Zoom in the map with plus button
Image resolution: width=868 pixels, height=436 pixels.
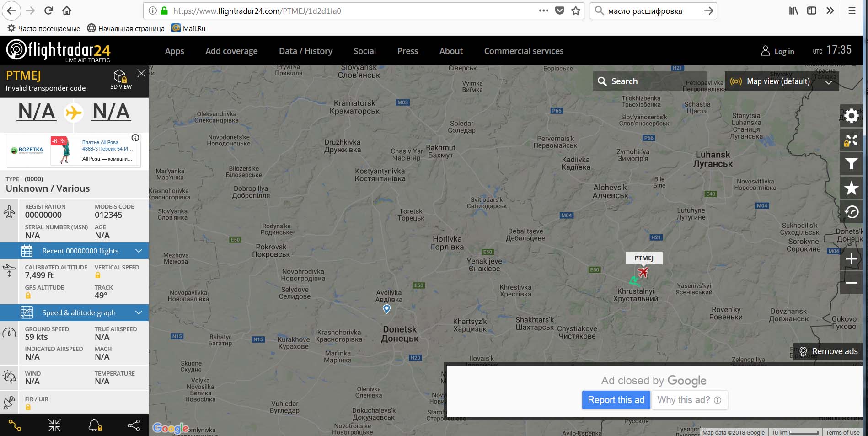tap(851, 259)
